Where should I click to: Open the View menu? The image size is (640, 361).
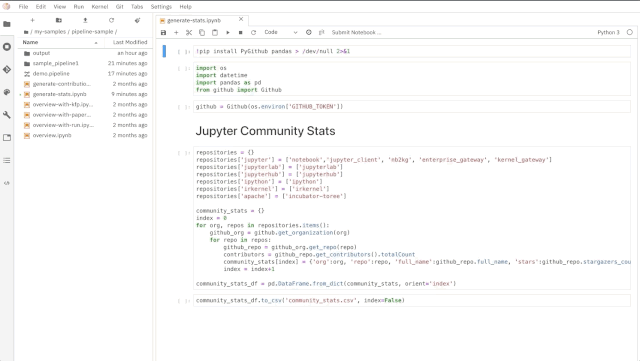[x=60, y=7]
